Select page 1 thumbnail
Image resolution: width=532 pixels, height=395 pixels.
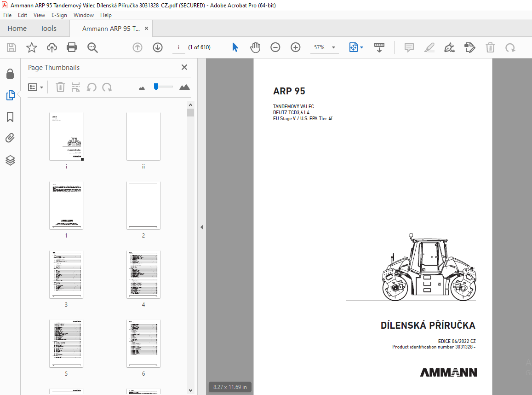coord(66,205)
